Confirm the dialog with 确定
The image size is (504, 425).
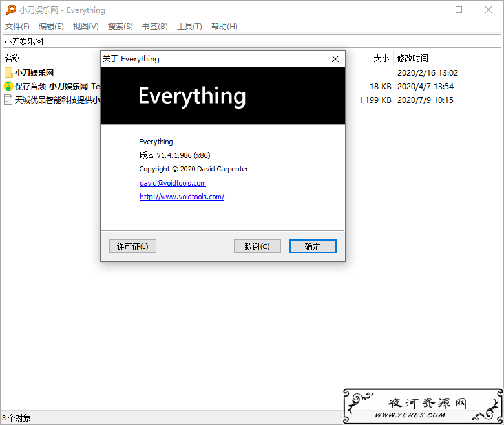pos(313,246)
